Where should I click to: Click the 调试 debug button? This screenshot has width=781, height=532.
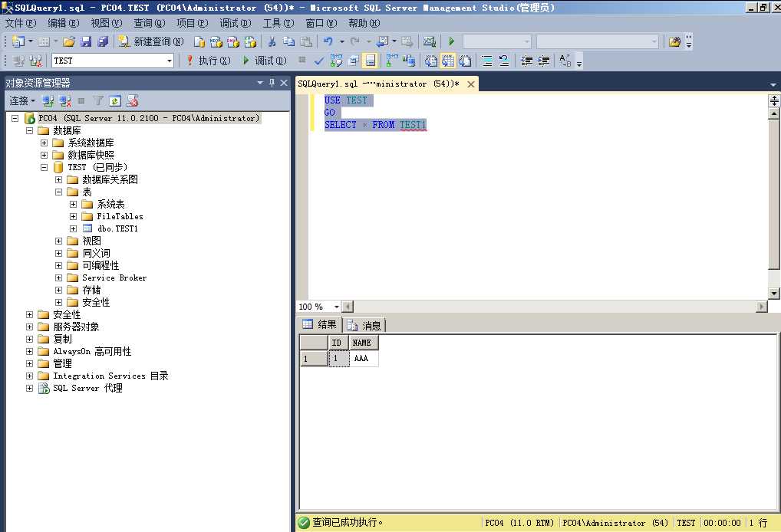pos(265,61)
